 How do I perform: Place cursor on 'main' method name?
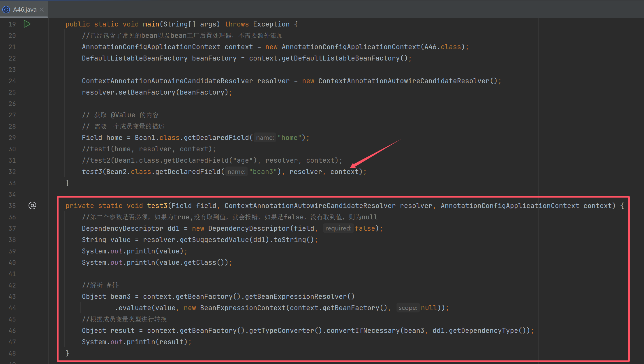[x=151, y=24]
